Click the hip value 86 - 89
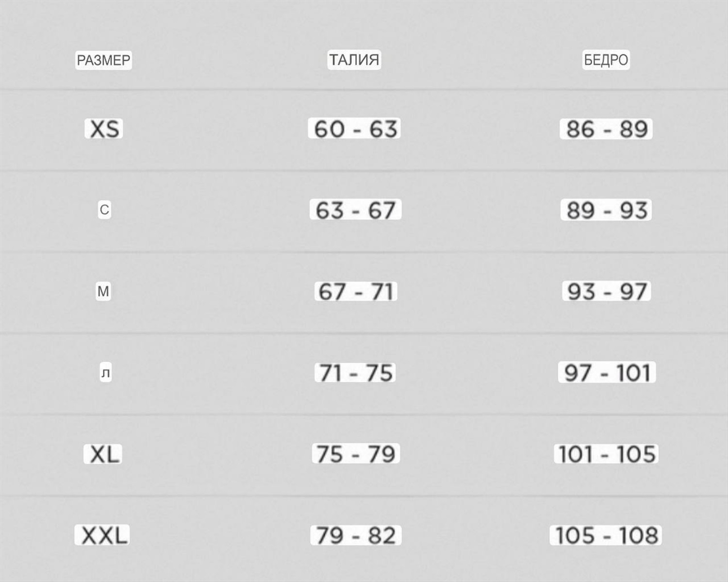728x582 pixels. pyautogui.click(x=606, y=129)
